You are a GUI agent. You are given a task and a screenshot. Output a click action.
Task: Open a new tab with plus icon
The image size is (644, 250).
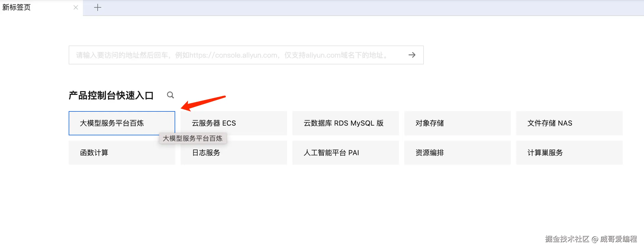[98, 8]
